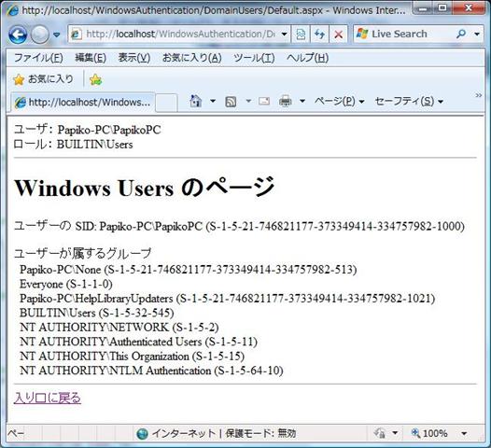Click the ユーザーが属するグループ label

(x=83, y=253)
